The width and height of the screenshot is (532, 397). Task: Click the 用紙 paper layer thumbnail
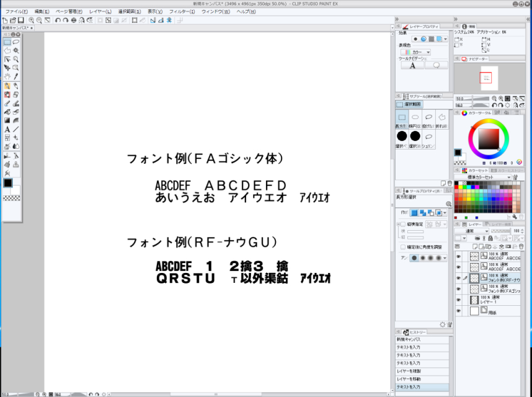pos(475,311)
